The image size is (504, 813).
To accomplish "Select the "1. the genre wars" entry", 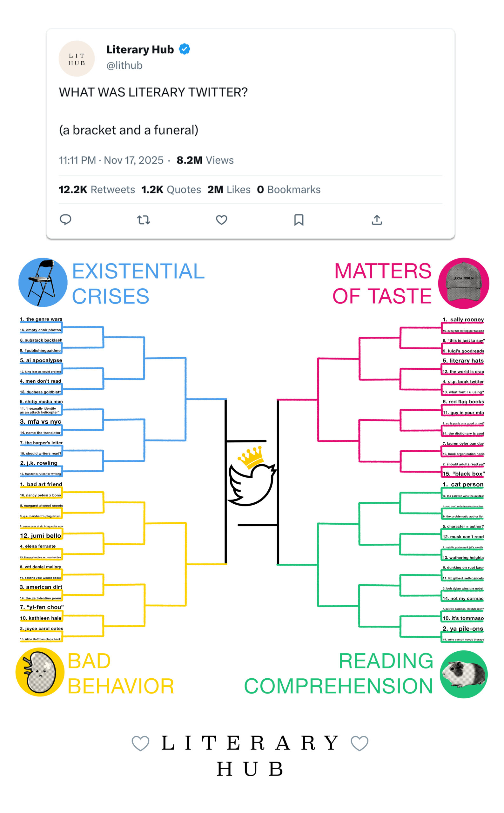I will click(x=41, y=319).
